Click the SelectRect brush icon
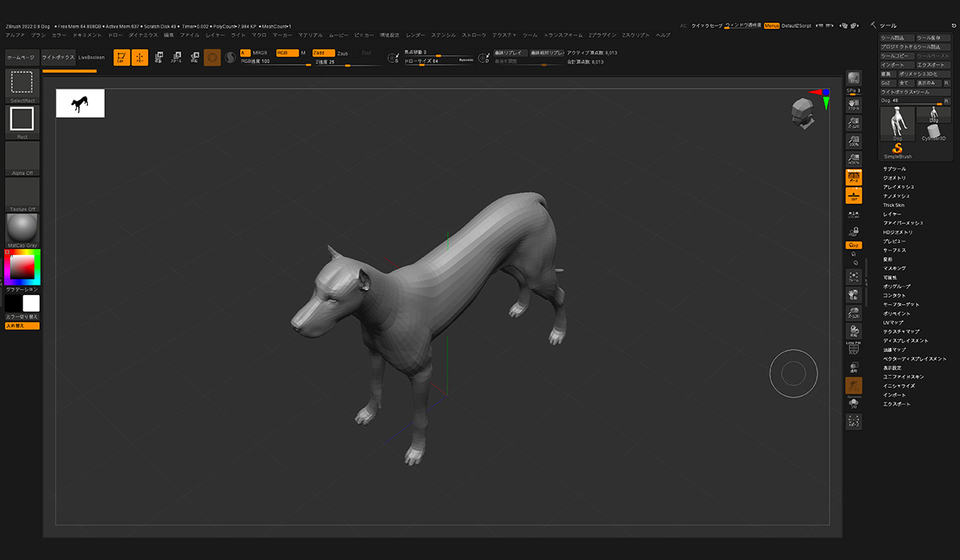Viewport: 960px width, 560px height. [x=22, y=83]
